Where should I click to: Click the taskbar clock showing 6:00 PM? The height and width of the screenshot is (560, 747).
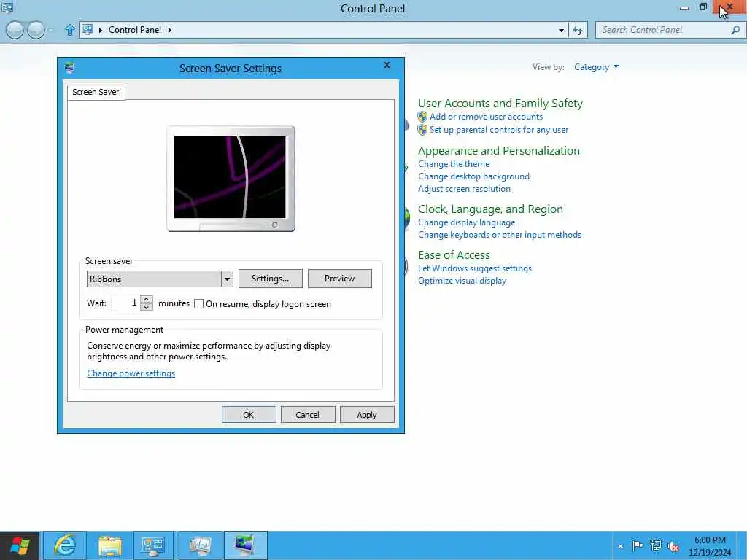pos(710,546)
